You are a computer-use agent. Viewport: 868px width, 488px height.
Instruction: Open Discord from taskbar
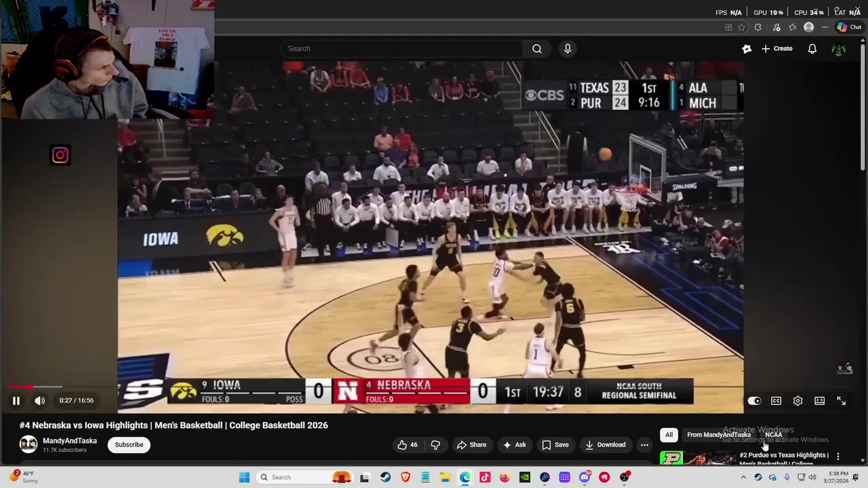click(585, 477)
